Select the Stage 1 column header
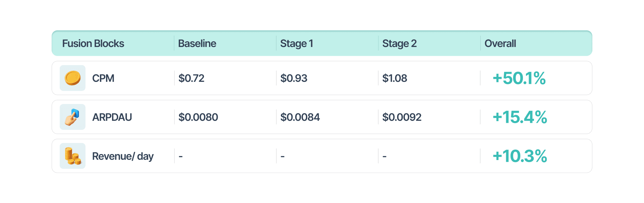This screenshot has height=203, width=644. [297, 44]
